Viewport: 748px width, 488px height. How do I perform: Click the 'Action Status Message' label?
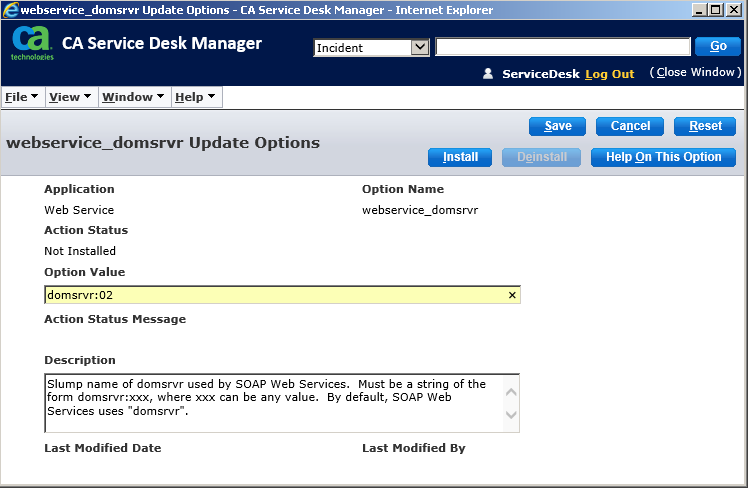coord(115,319)
